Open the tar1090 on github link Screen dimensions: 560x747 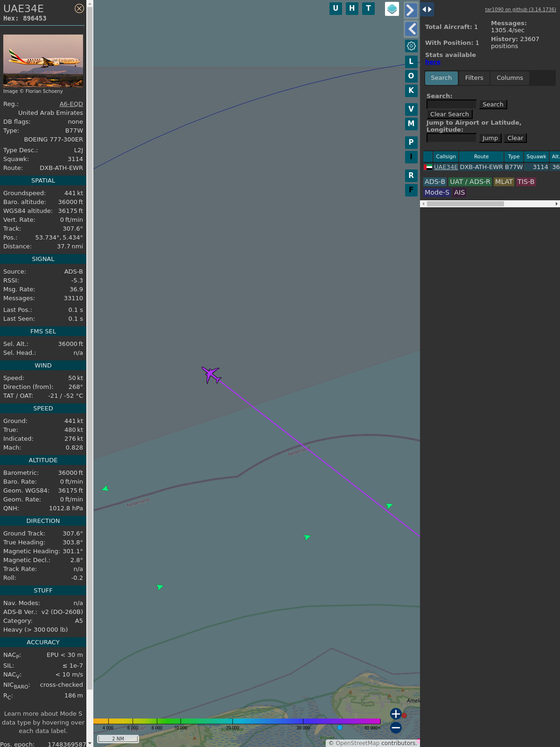(520, 9)
